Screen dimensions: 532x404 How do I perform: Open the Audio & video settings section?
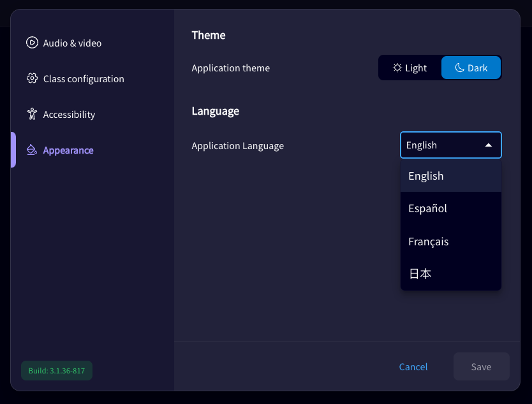[x=72, y=43]
